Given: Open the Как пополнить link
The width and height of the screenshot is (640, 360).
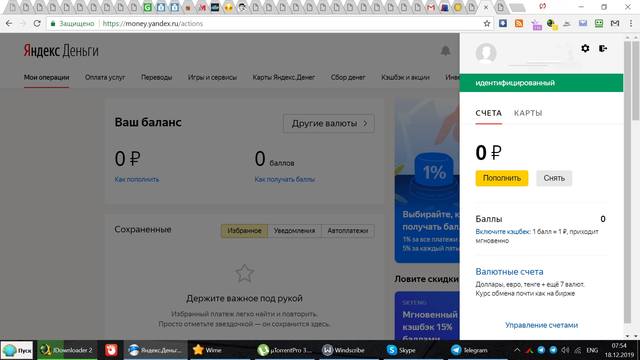Looking at the screenshot, I should [137, 179].
